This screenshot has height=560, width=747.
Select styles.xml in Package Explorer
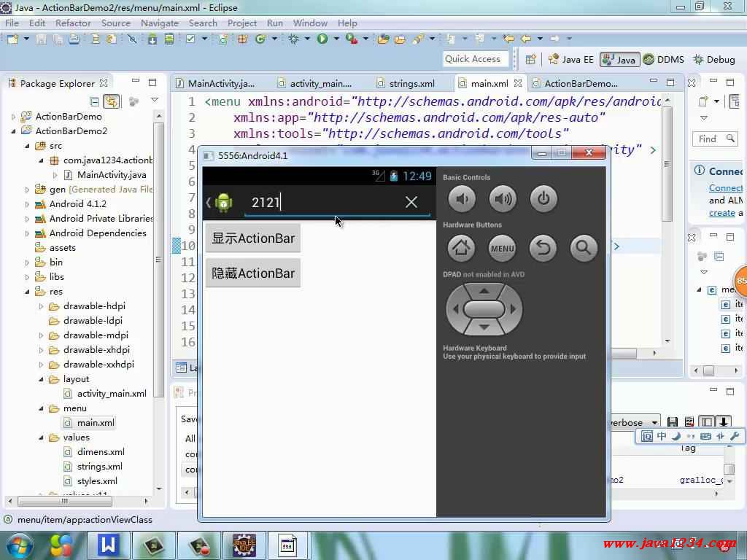click(x=97, y=481)
